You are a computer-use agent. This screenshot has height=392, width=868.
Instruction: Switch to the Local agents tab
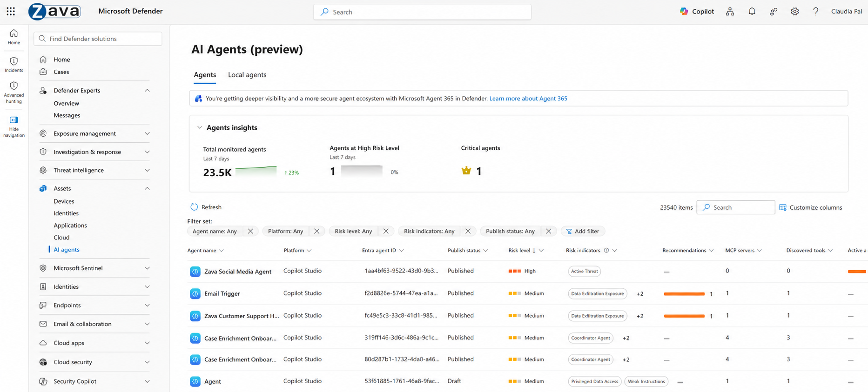247,75
